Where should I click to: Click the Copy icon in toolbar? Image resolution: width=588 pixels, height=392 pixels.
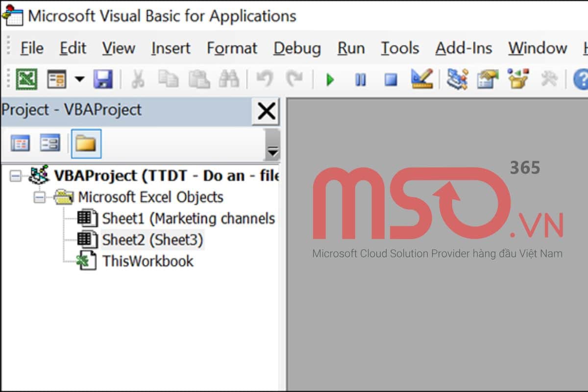click(x=169, y=79)
